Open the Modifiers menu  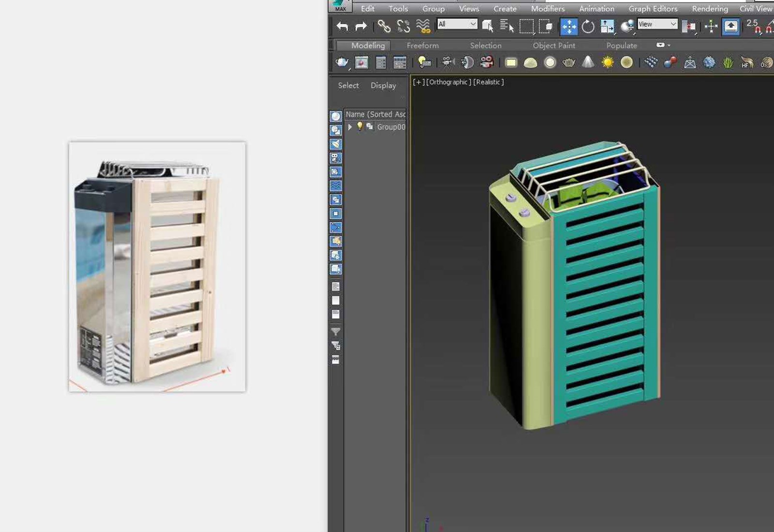point(547,9)
